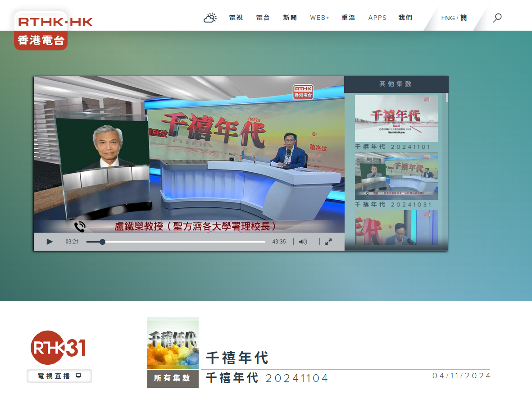Viewport: 532px width, 404px height.
Task: Click the RTHK 31 channel logo
Action: tap(59, 348)
